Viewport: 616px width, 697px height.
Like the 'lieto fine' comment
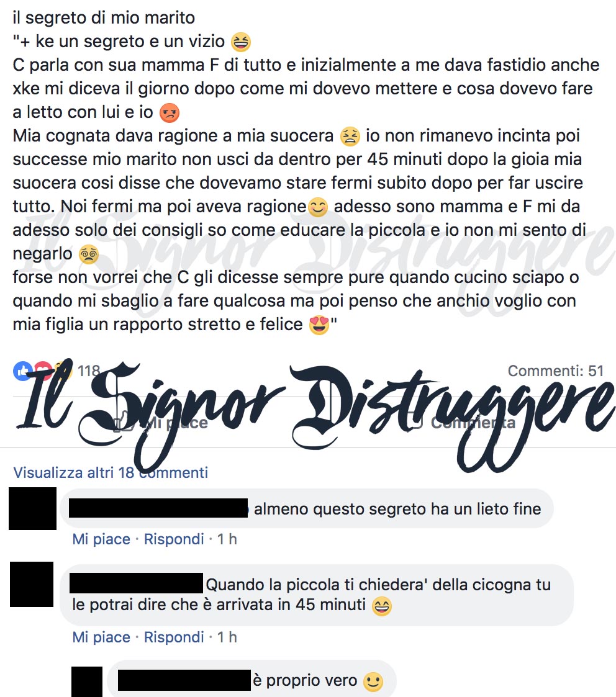(101, 539)
